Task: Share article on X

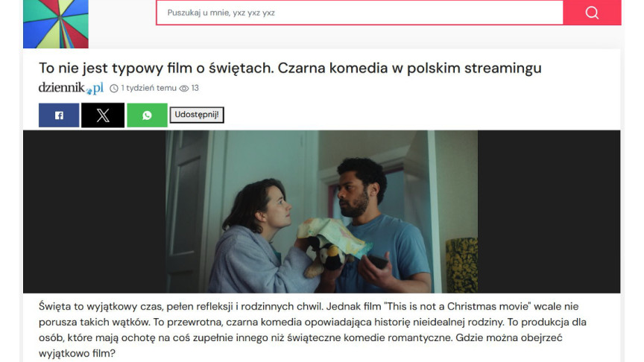Action: pos(103,115)
